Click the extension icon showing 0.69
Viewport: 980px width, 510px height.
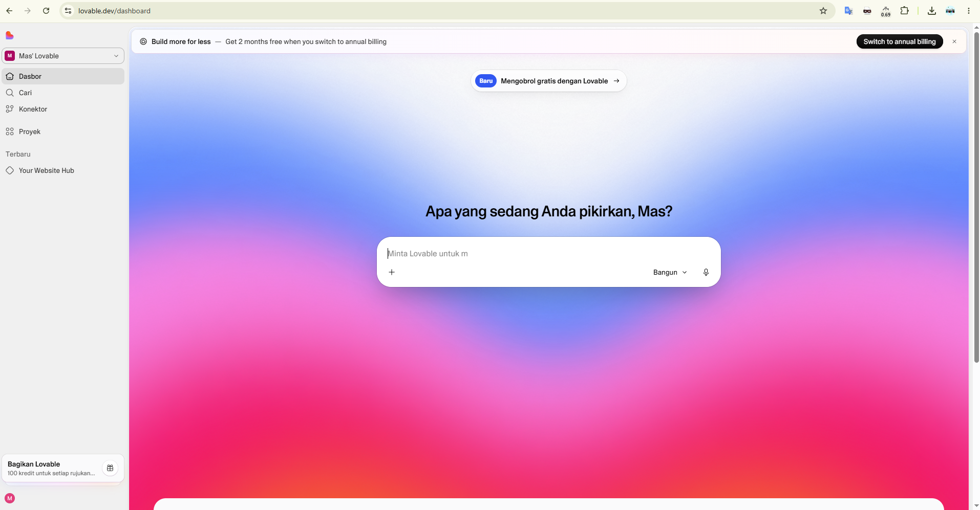click(x=886, y=11)
